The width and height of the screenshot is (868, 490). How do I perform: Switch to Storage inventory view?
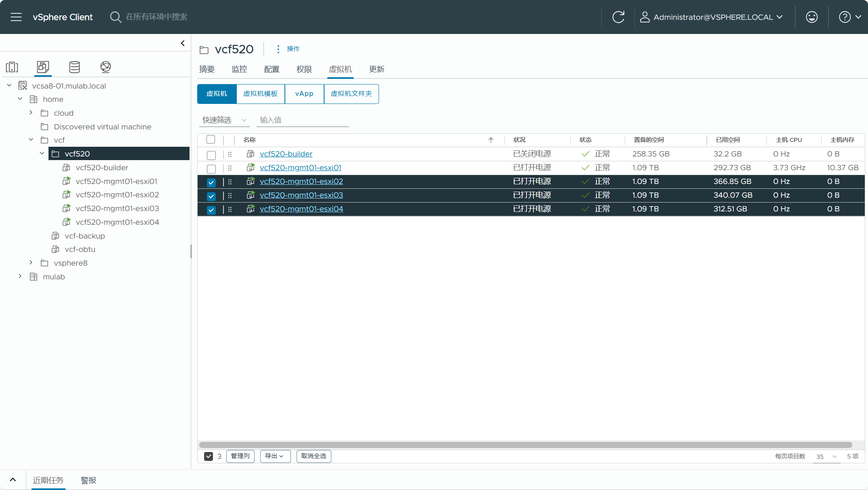click(74, 67)
